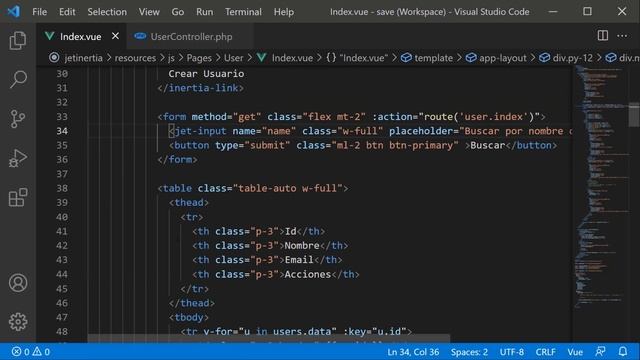Click Ln 34, Col 36 in status bar
The height and width of the screenshot is (360, 640).
[413, 352]
